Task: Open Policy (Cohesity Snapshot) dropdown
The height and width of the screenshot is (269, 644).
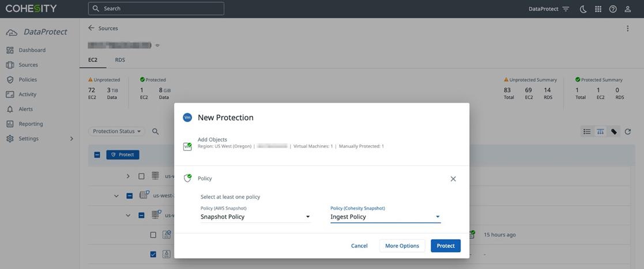Action: click(x=385, y=217)
